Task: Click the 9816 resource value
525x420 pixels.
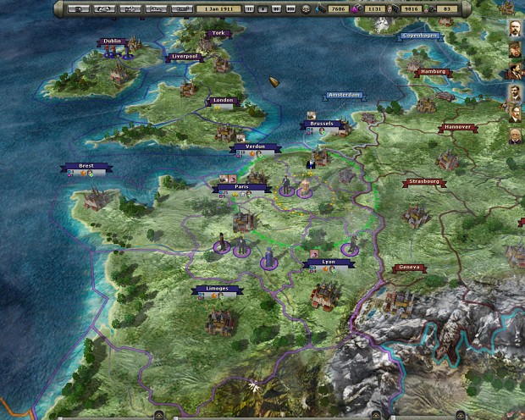Action: [411, 9]
